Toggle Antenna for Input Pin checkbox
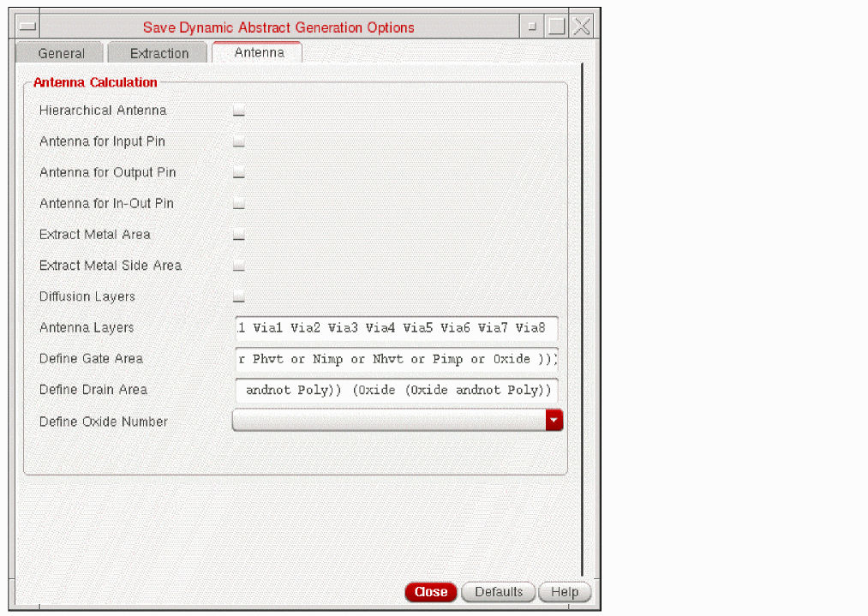The height and width of the screenshot is (616, 868). (x=238, y=141)
